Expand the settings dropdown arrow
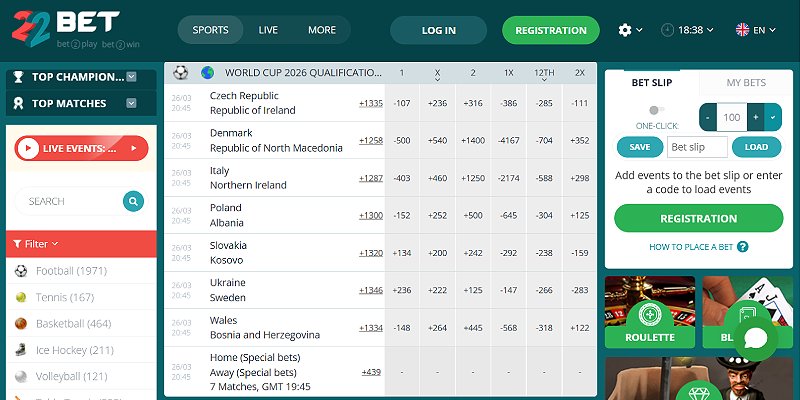 pos(639,30)
